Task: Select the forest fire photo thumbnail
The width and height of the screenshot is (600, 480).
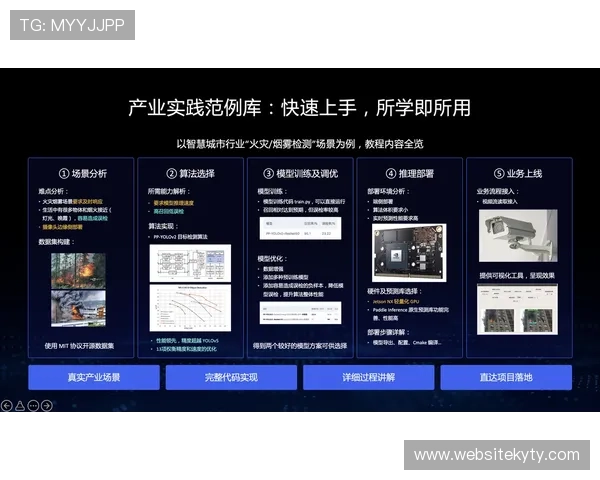Action: (78, 270)
